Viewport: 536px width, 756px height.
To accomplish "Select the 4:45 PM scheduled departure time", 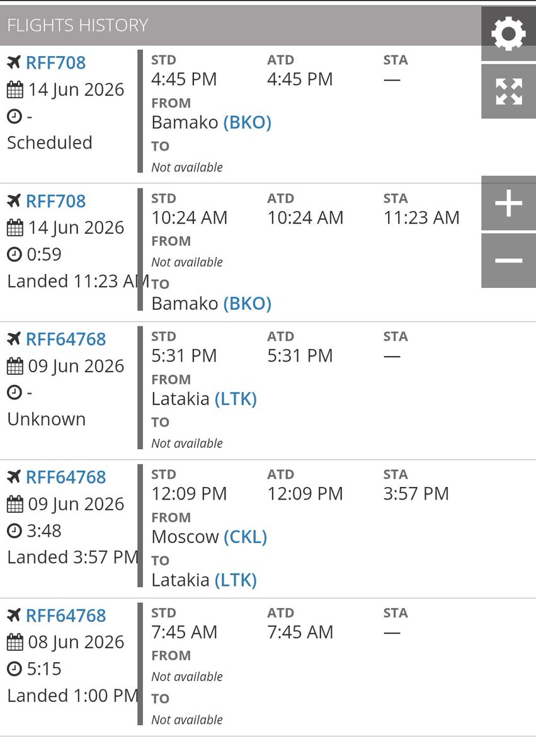I will (x=184, y=79).
